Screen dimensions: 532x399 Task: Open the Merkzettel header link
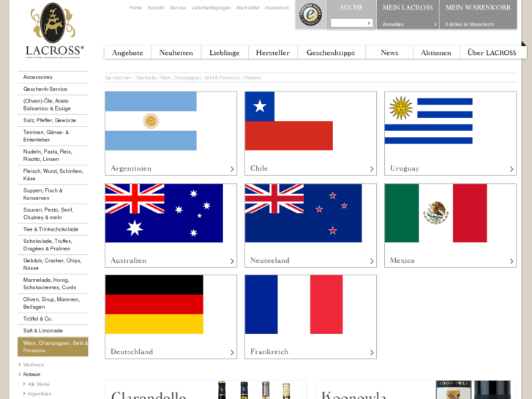[248, 7]
